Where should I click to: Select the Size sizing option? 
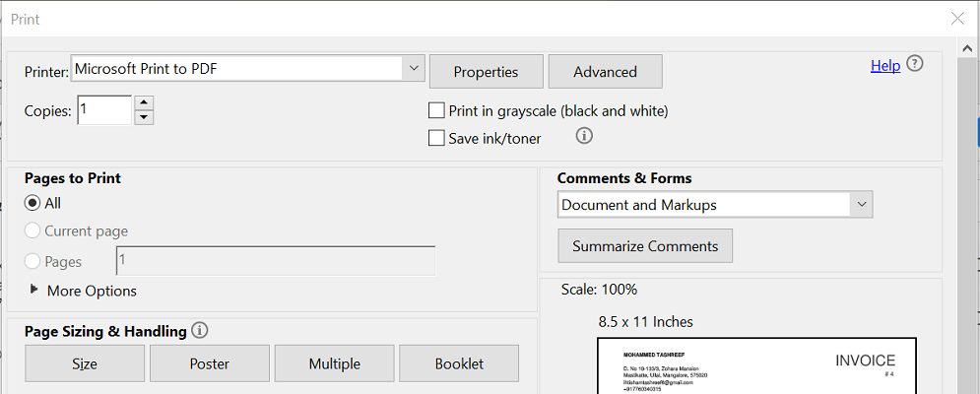pos(85,363)
